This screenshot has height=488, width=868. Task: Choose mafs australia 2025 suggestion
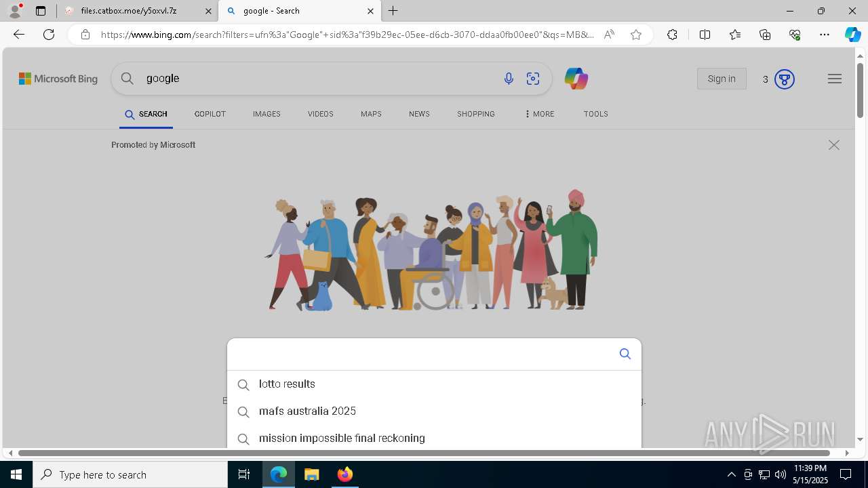(x=434, y=411)
